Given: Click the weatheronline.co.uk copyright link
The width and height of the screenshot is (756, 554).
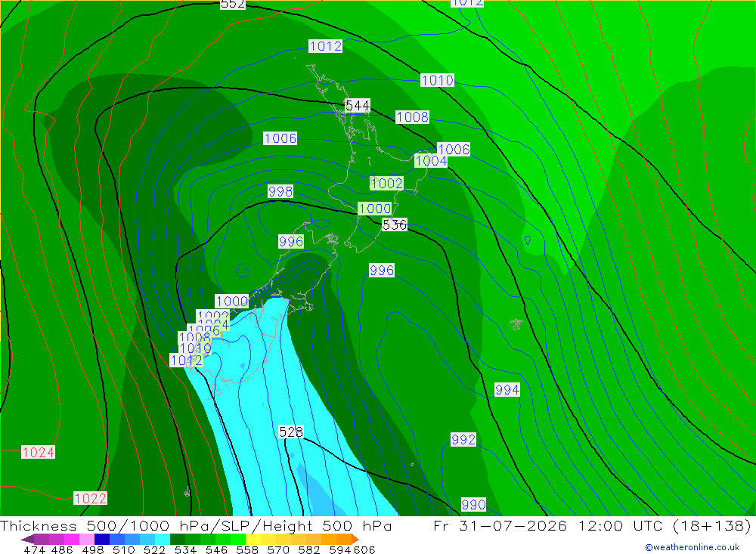Looking at the screenshot, I should point(692,547).
